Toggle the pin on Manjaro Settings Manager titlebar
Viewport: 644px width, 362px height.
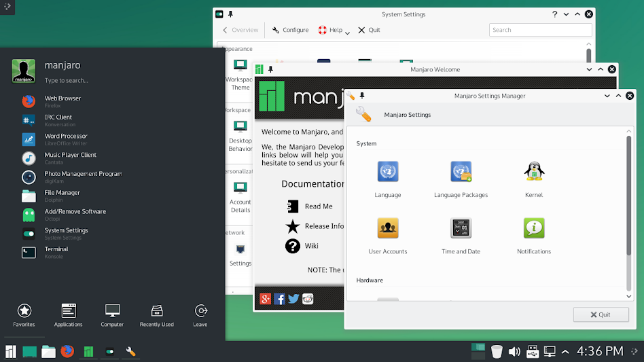pyautogui.click(x=362, y=96)
